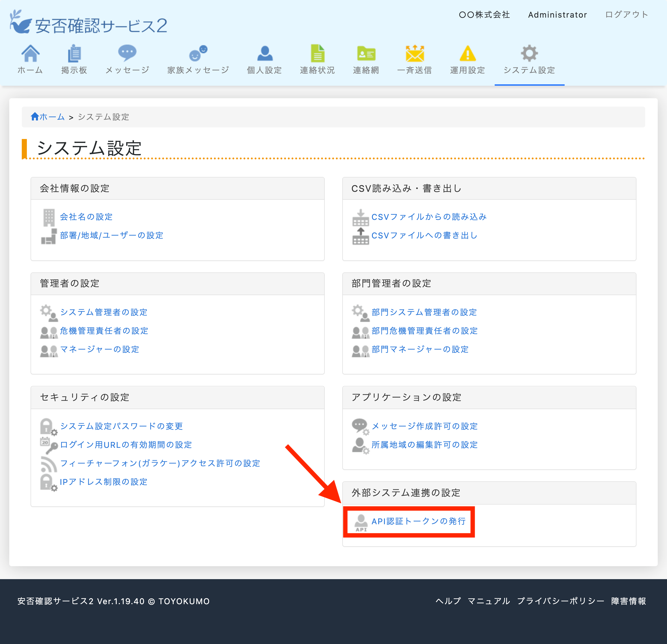Screen dimensions: 667x644
Task: Click the operation settings (運用設定) warning icon
Action: point(468,53)
